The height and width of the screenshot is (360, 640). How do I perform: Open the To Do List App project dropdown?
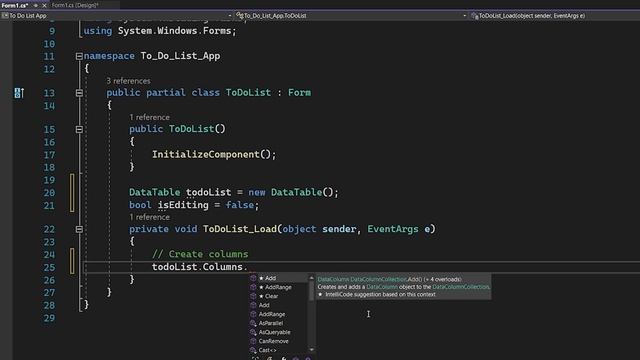116,16
